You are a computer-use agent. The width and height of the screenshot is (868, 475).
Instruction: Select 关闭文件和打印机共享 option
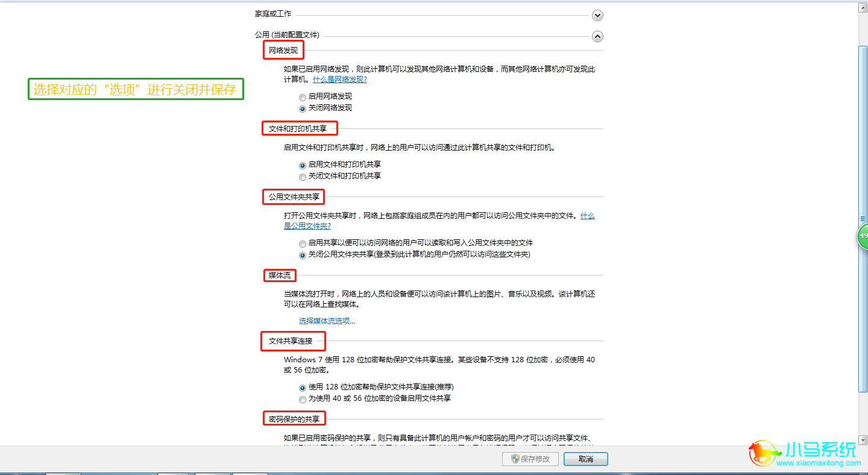303,177
